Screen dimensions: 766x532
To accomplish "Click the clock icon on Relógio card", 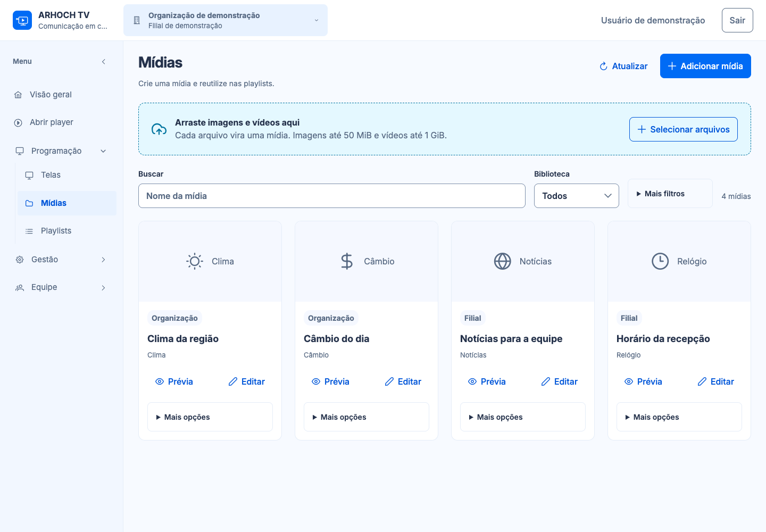I will [660, 261].
